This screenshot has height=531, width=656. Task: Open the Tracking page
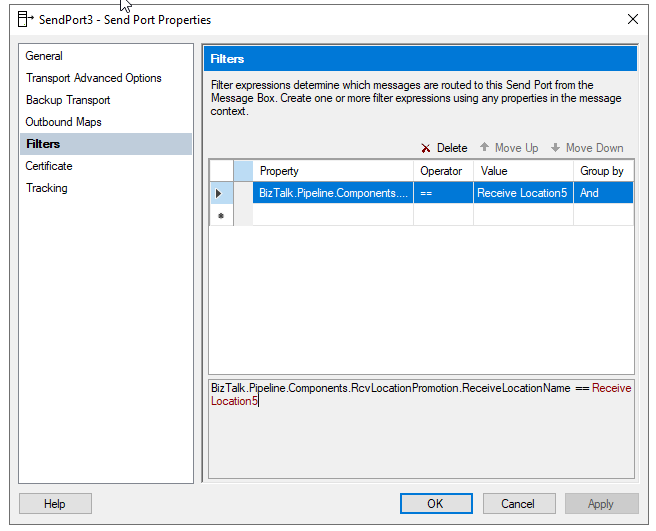click(47, 188)
